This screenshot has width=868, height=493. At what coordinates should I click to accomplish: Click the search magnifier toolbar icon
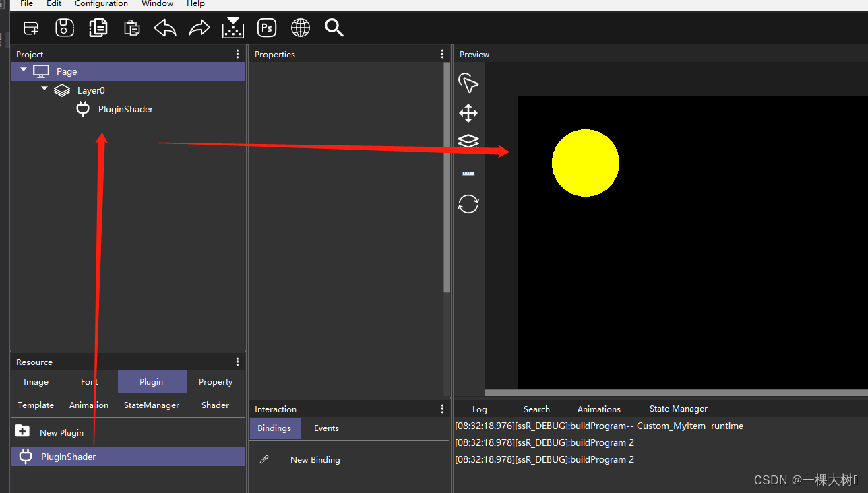334,28
